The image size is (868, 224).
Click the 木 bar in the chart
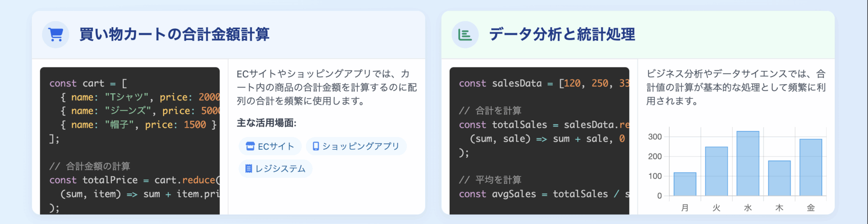779,178
